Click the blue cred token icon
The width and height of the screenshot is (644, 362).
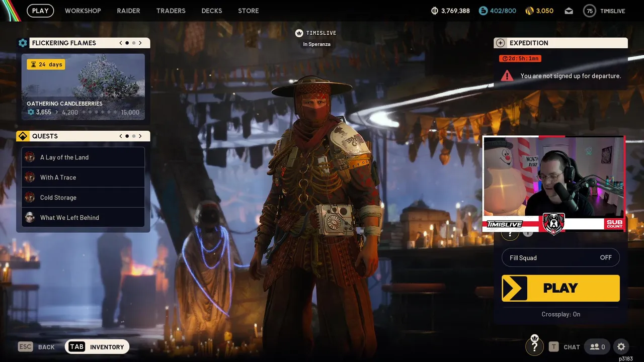click(483, 11)
